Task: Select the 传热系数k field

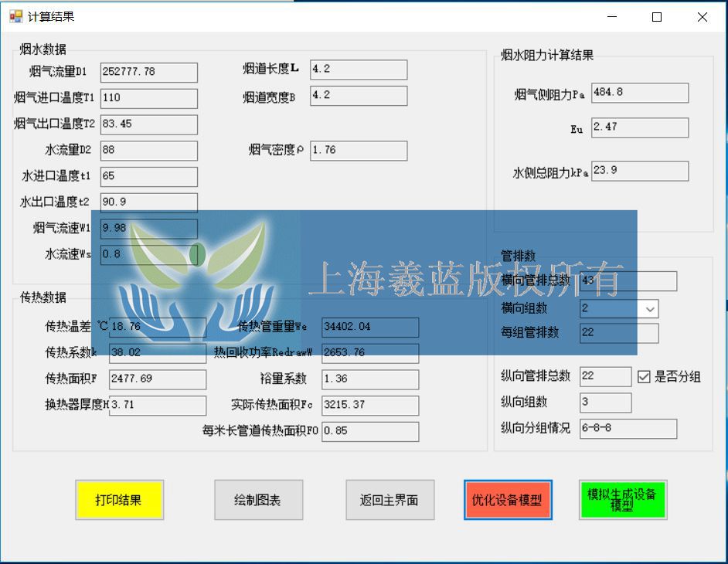Action: pyautogui.click(x=158, y=353)
